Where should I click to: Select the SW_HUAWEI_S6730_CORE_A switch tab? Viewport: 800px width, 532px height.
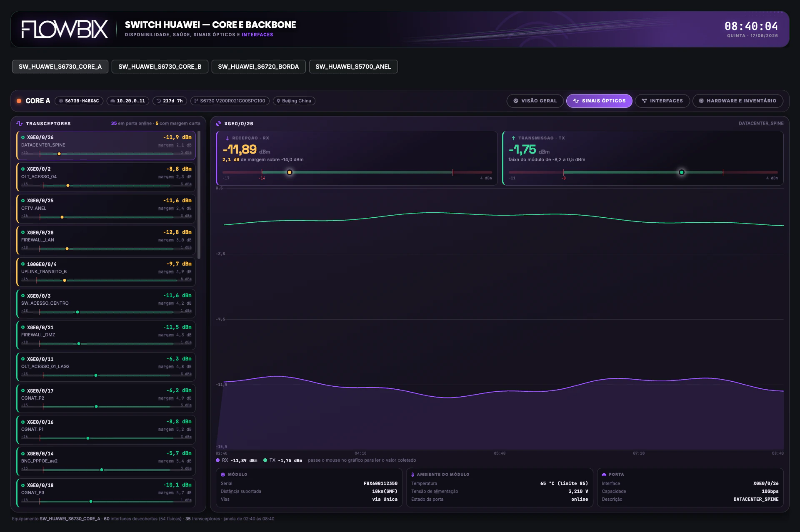[60, 67]
